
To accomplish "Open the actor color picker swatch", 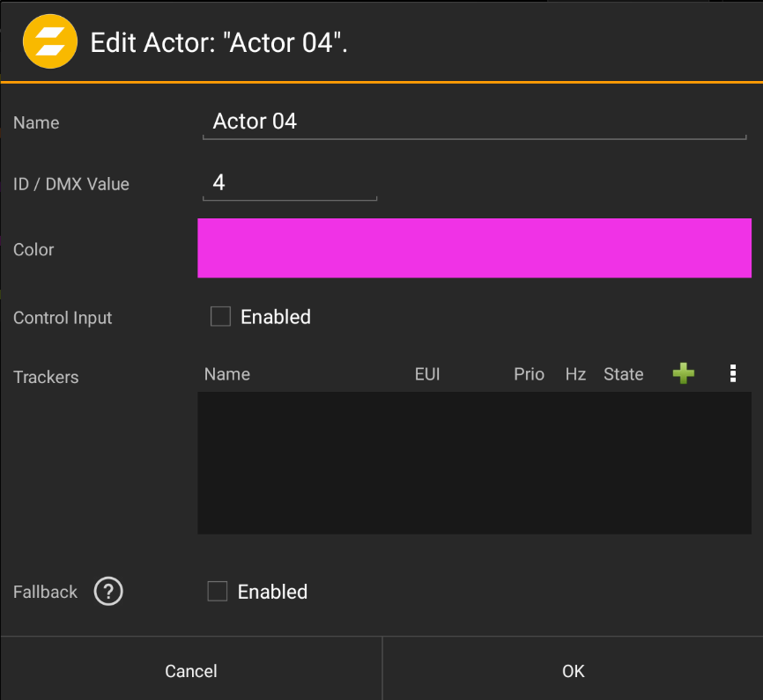I will pos(474,248).
